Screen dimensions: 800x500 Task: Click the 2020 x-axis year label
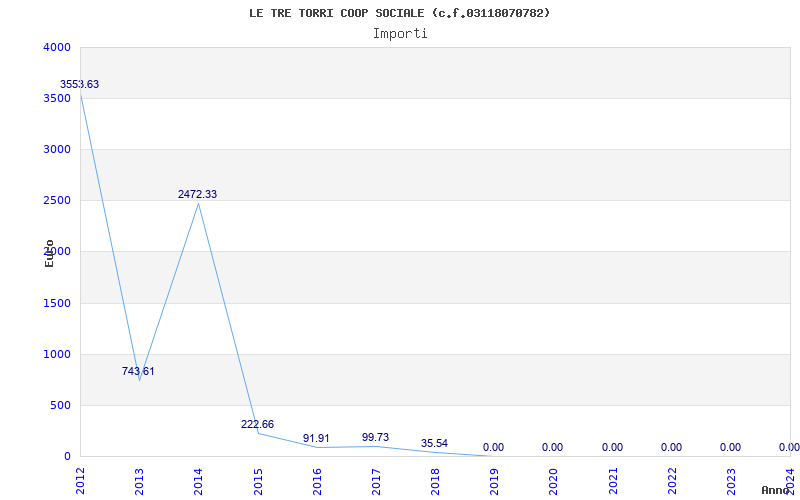(x=554, y=482)
